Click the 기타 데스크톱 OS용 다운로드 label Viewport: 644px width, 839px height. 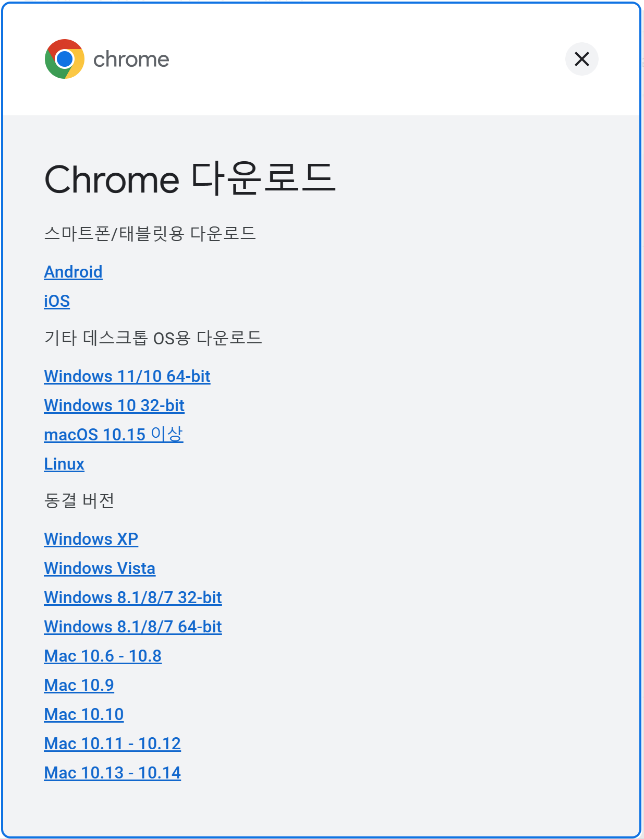(x=153, y=338)
